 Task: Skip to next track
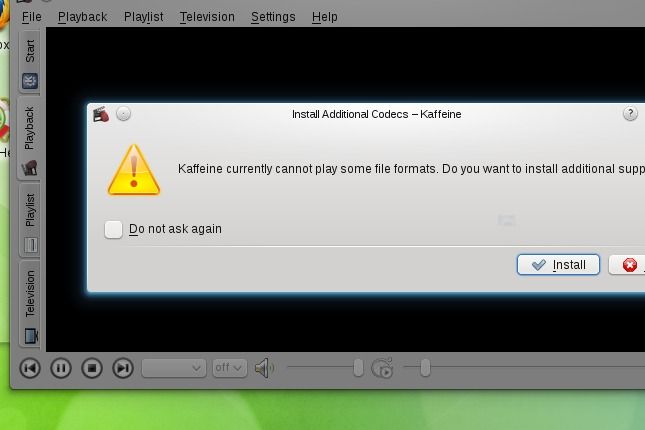pyautogui.click(x=123, y=368)
